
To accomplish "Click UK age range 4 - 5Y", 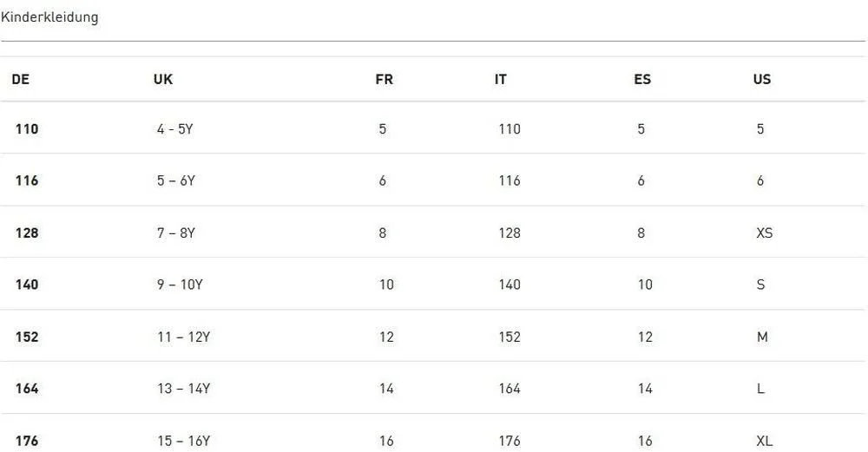I will [x=175, y=129].
